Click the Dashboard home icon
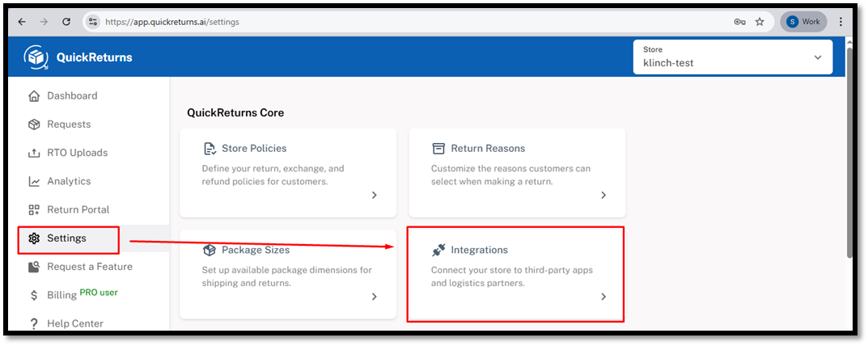 [x=34, y=96]
